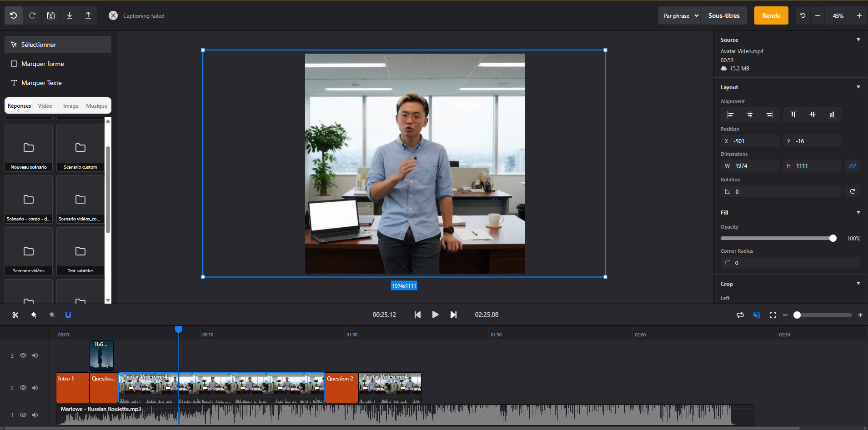The image size is (868, 430).
Task: Click the orange Rendu button
Action: [x=771, y=15]
